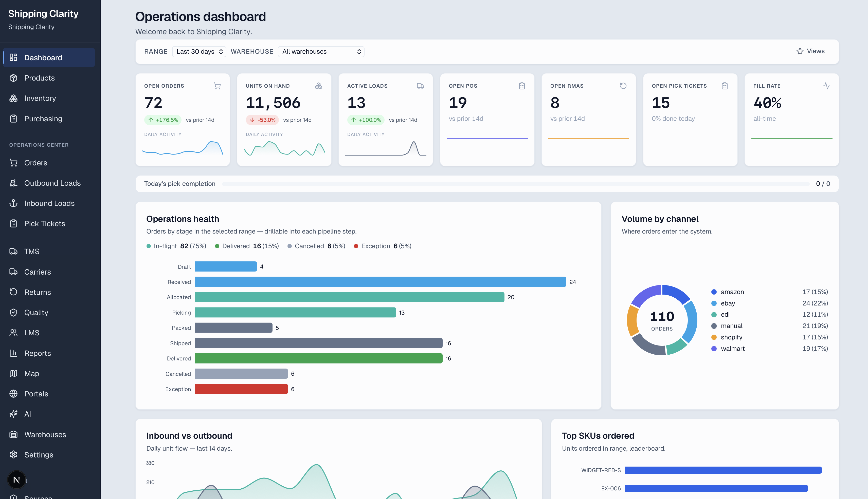
Task: Click the Map icon in the sidebar
Action: (13, 374)
